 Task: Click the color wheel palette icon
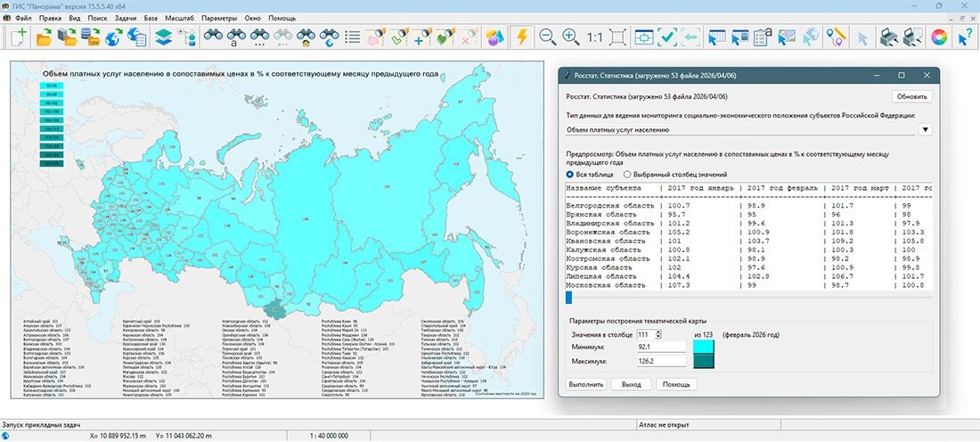click(x=937, y=37)
